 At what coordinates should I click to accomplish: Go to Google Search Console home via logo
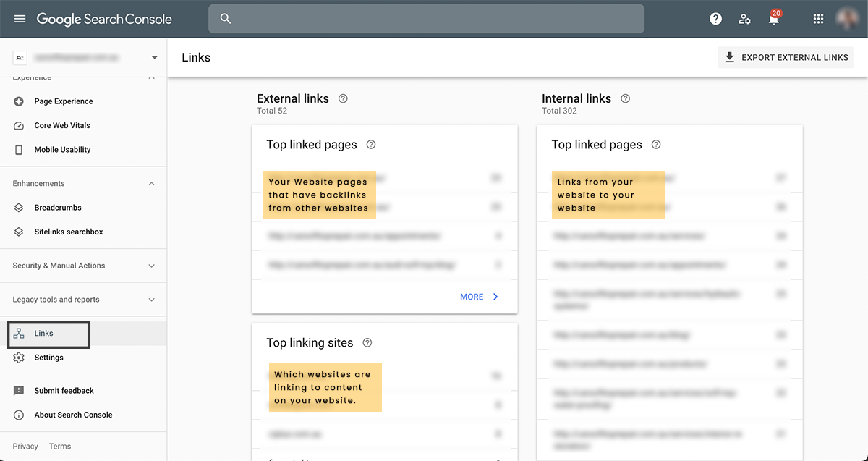104,19
